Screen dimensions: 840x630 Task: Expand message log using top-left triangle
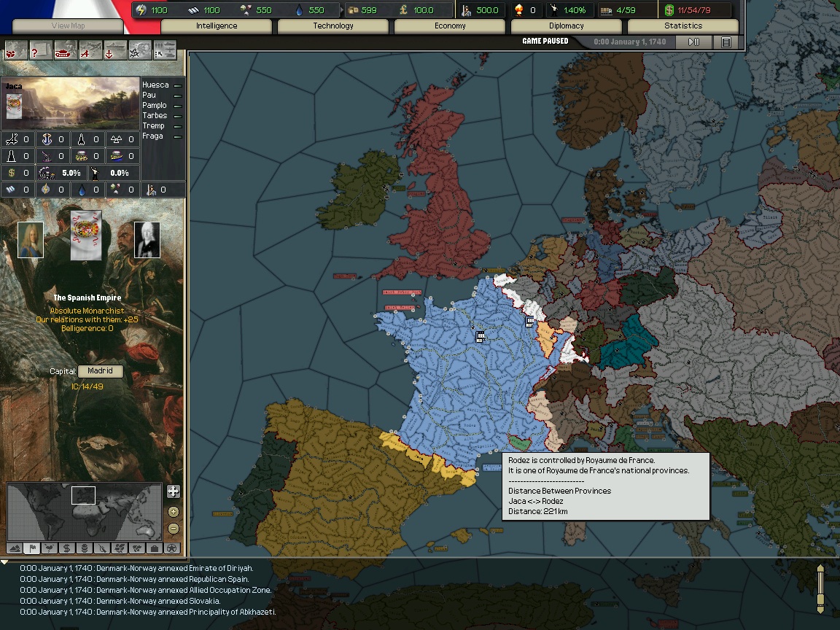click(x=4, y=562)
